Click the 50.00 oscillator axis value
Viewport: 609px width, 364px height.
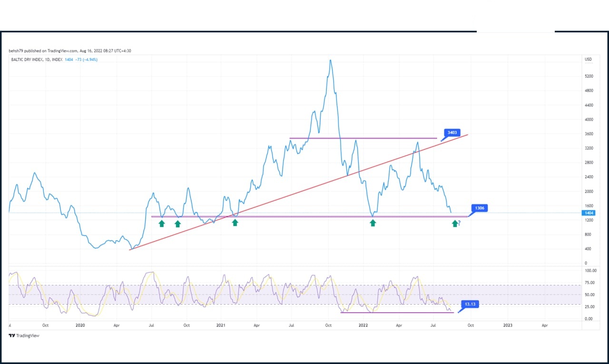[x=589, y=295]
